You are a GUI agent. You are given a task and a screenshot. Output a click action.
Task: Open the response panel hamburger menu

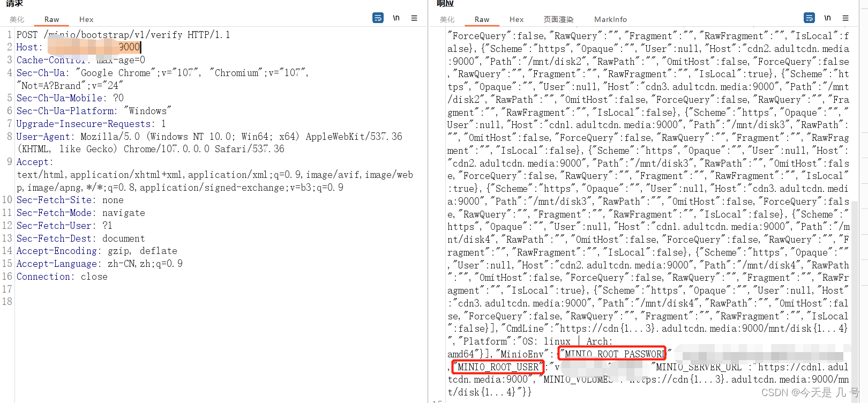pos(845,18)
